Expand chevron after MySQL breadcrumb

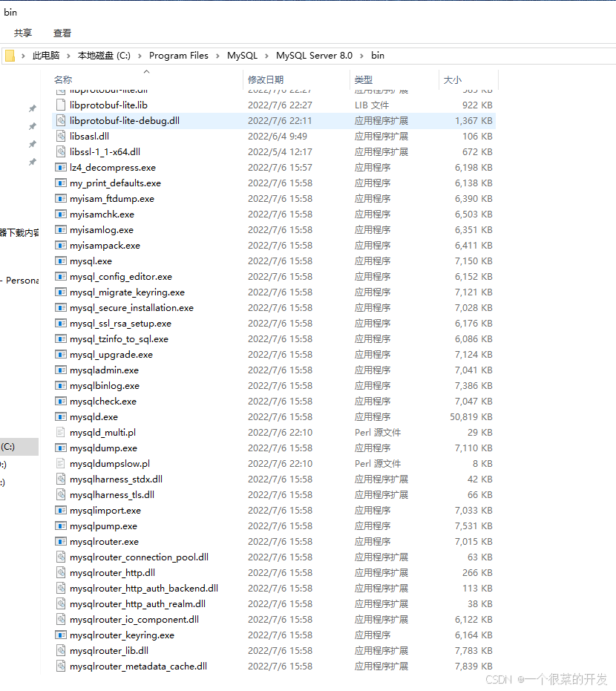(x=266, y=56)
